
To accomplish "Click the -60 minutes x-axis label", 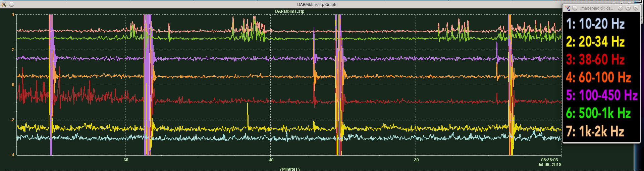I will coord(125,160).
